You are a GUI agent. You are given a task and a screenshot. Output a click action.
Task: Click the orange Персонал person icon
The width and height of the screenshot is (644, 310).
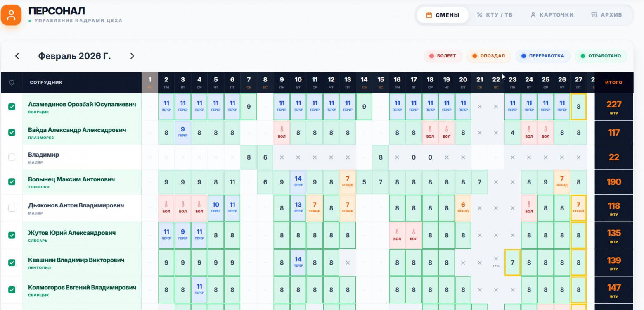(x=11, y=15)
